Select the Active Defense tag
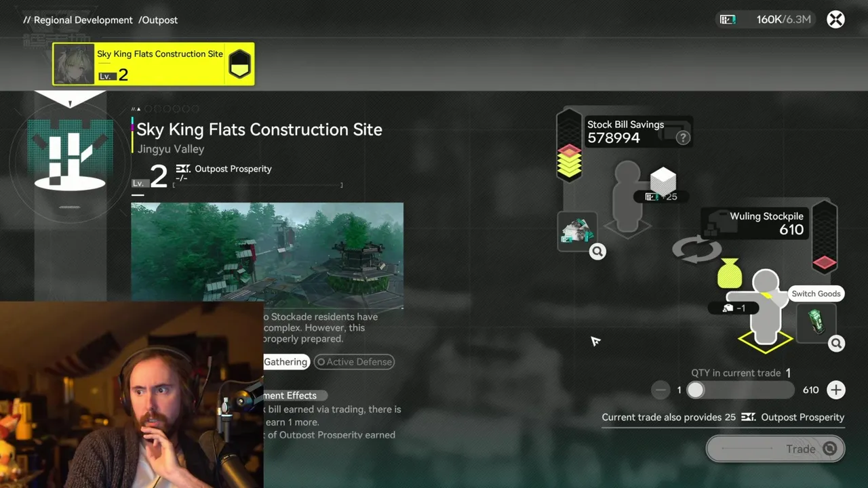Screen dimensions: 868x488 click(354, 362)
